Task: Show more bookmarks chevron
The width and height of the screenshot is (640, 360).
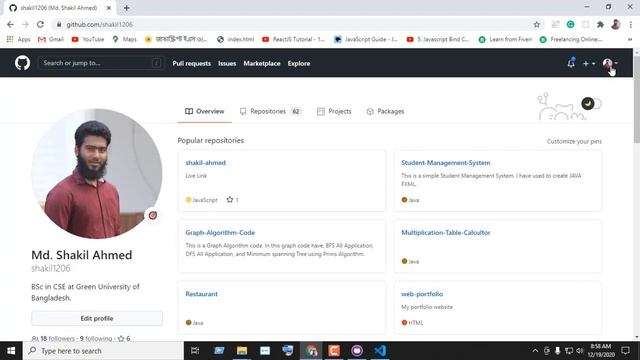Action: coord(630,39)
